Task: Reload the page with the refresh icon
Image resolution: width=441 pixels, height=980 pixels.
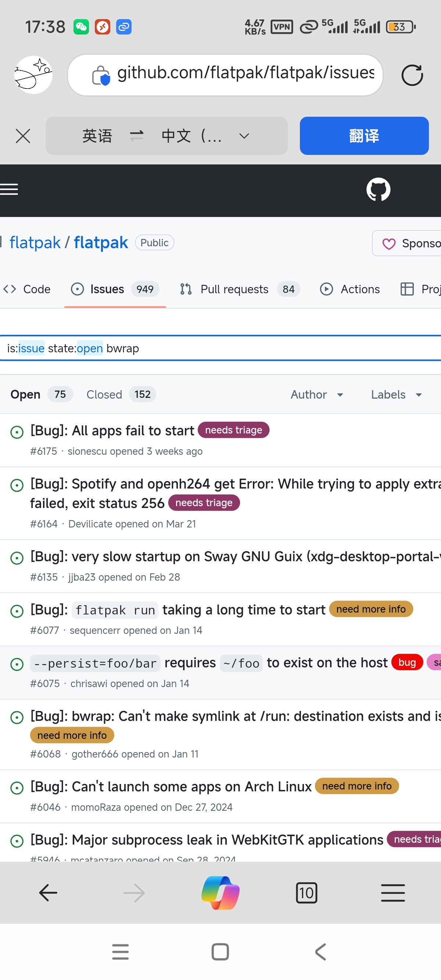Action: coord(412,75)
